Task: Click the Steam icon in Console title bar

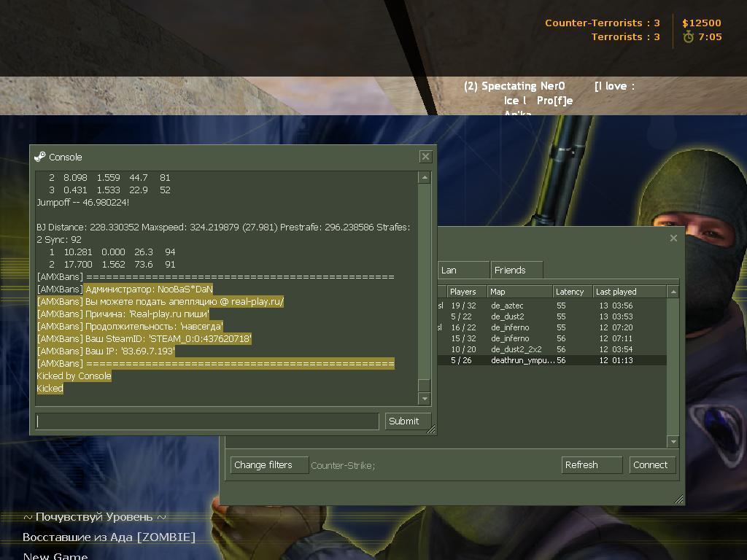Action: click(x=40, y=157)
